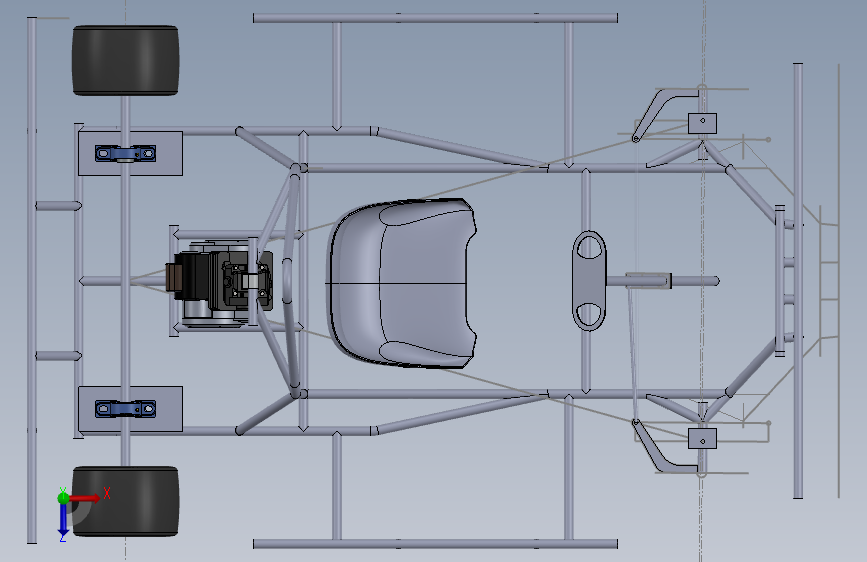Click the front bumper vertical tube
Image resolution: width=867 pixels, height=562 pixels.
click(x=798, y=280)
